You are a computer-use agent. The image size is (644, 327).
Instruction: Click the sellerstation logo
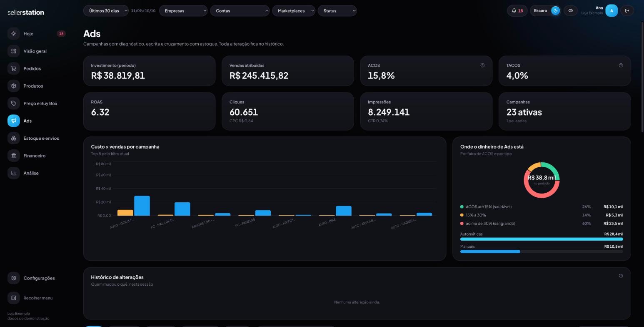pos(26,13)
